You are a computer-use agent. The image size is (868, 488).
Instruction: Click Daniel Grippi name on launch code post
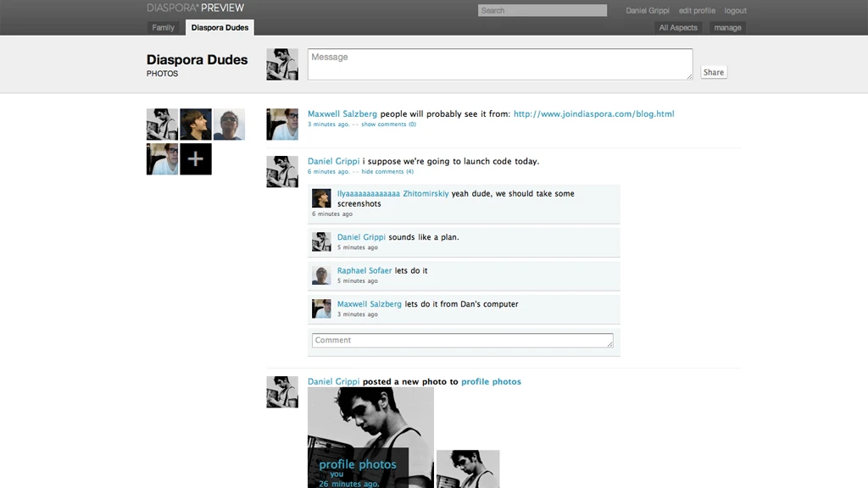(333, 162)
